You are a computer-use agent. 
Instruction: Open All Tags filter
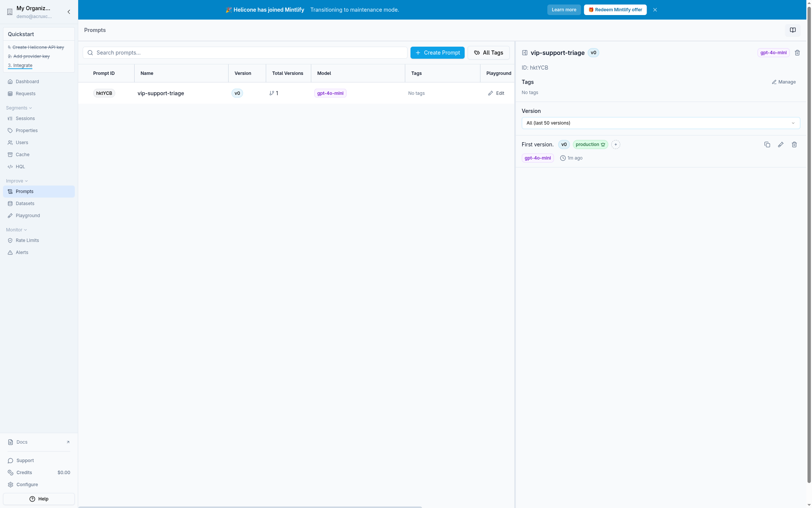(x=488, y=53)
